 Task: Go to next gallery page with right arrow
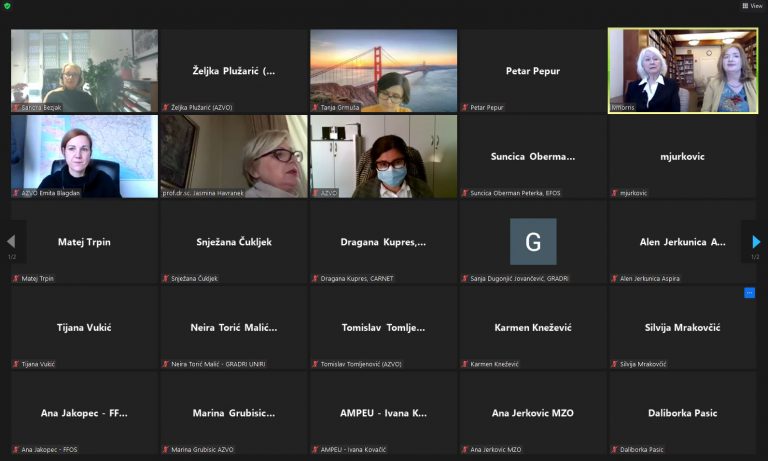click(x=756, y=242)
